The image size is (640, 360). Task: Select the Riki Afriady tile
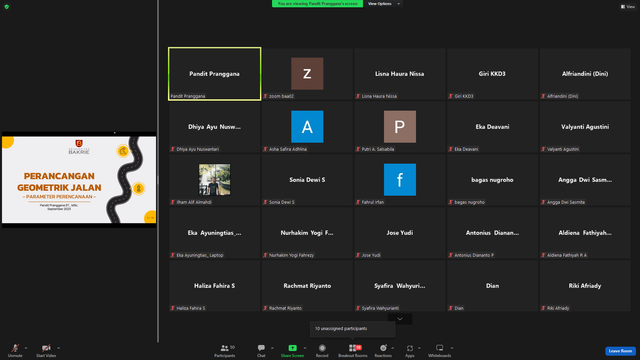pyautogui.click(x=585, y=286)
